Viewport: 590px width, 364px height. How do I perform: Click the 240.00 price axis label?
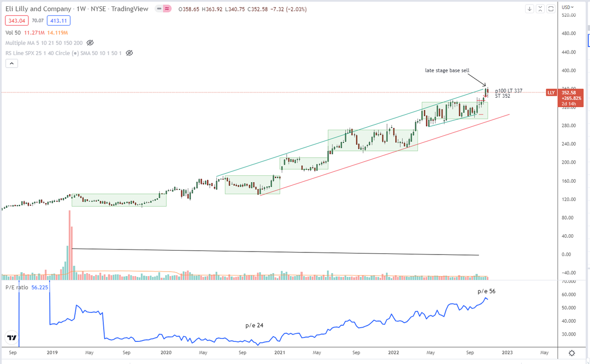[x=568, y=144]
